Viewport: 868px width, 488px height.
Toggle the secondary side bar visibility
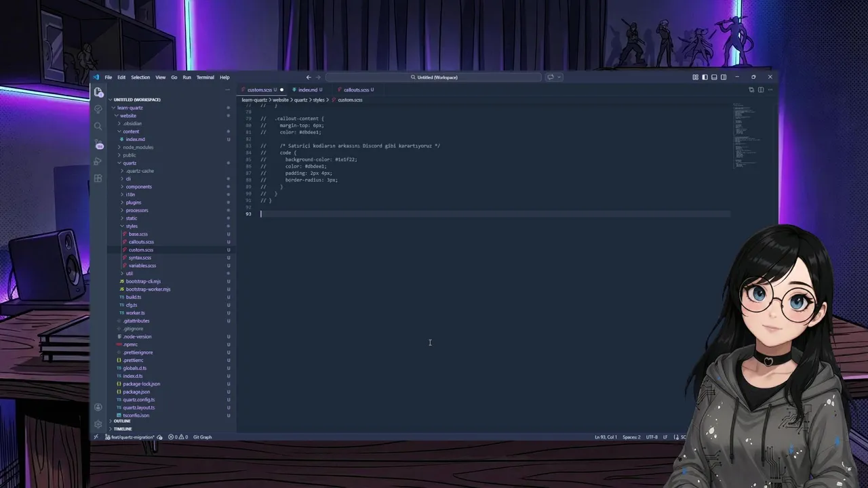click(x=724, y=77)
